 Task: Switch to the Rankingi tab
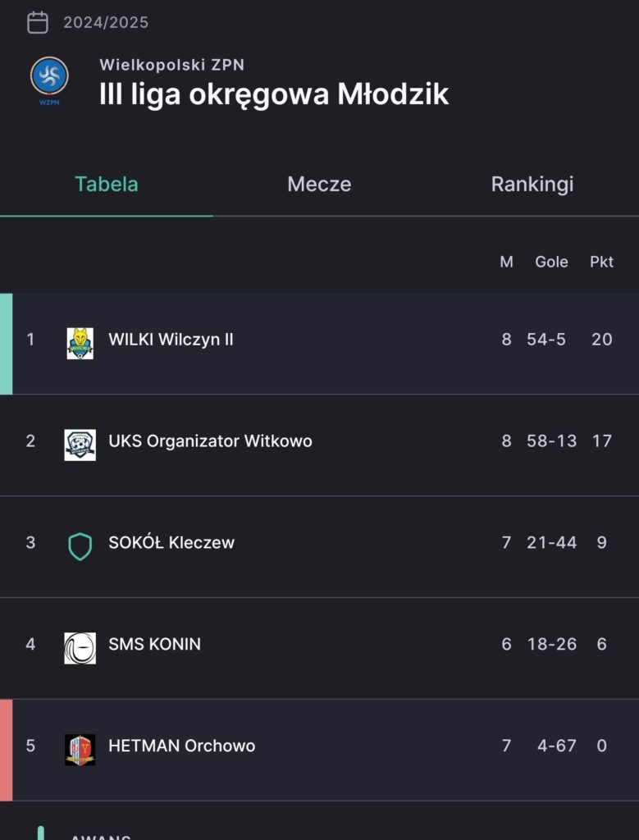tap(532, 184)
